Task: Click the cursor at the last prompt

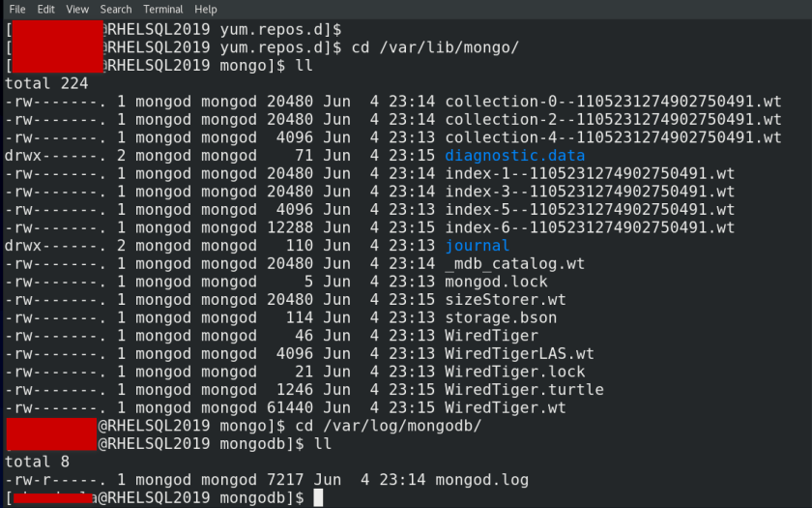Action: [318, 498]
